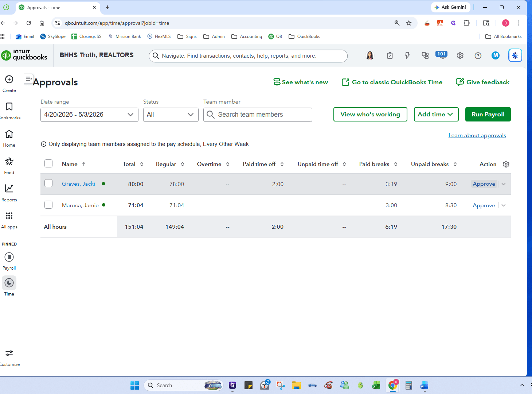This screenshot has width=532, height=394.
Task: Sort by Paid time off column
Action: (263, 164)
